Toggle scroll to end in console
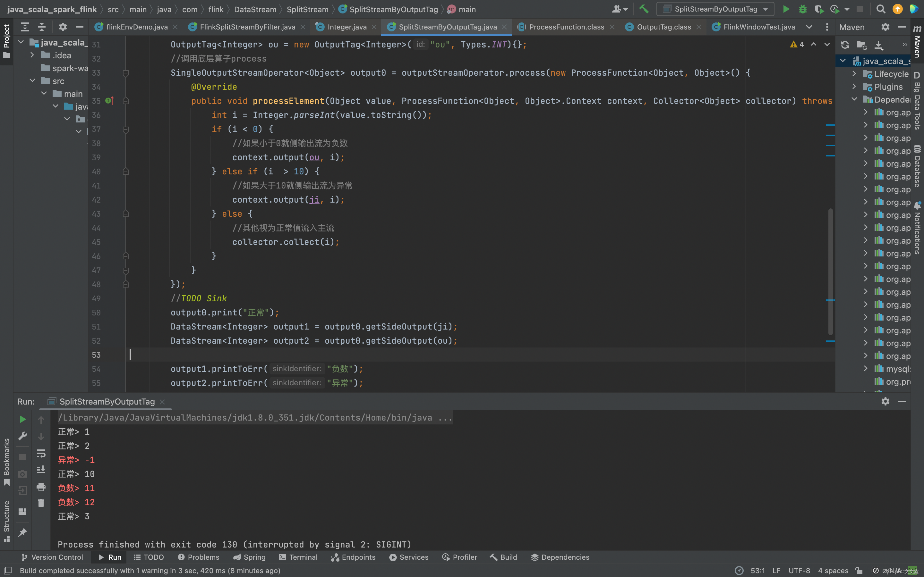This screenshot has width=924, height=577. pyautogui.click(x=41, y=470)
